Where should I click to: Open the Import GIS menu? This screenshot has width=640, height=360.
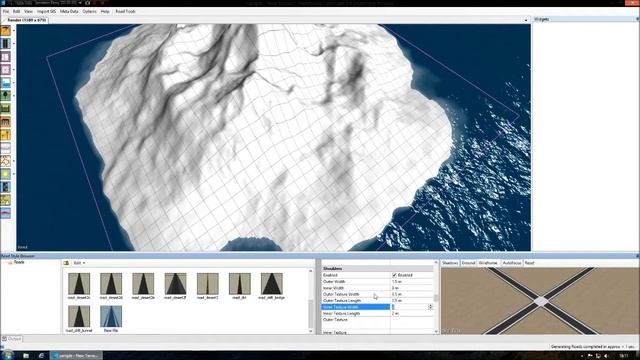[x=46, y=11]
